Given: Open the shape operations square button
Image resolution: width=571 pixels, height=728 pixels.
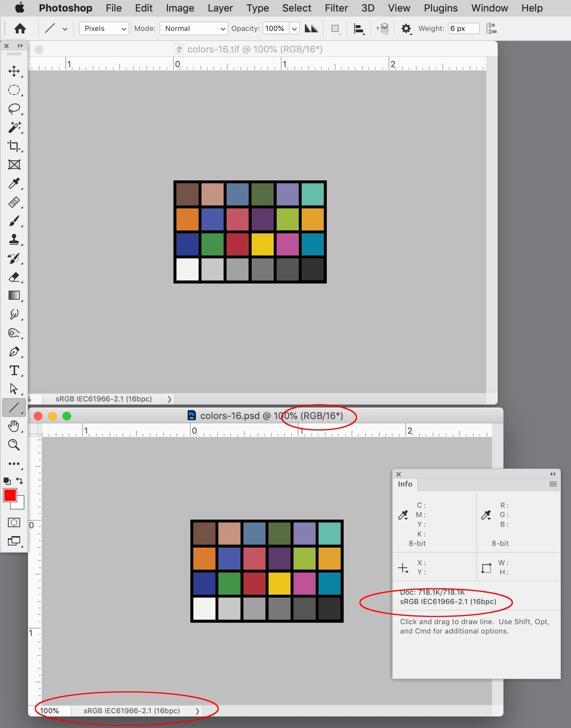Looking at the screenshot, I should tap(335, 28).
